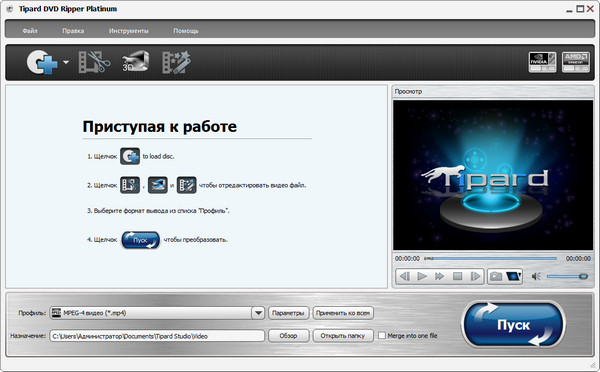
Task: Click the Tipard preview image
Action: click(493, 175)
